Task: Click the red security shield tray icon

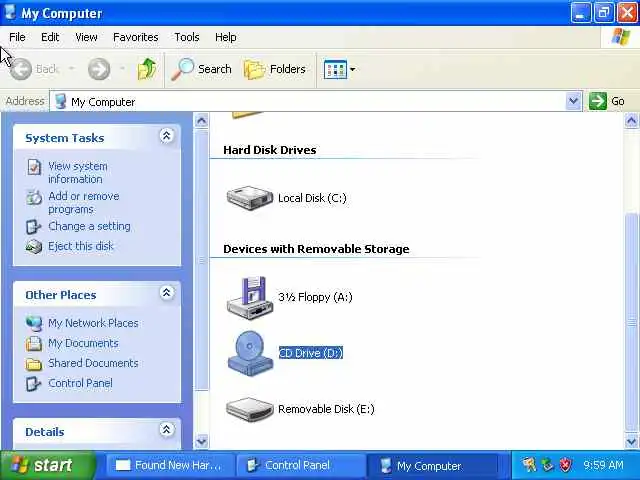Action: coord(565,465)
